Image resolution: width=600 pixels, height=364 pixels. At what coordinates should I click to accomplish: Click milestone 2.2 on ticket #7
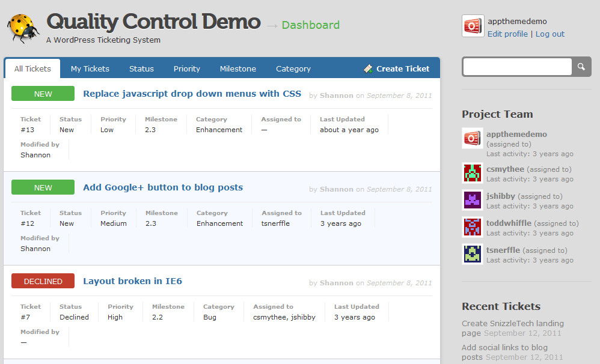pyautogui.click(x=158, y=317)
